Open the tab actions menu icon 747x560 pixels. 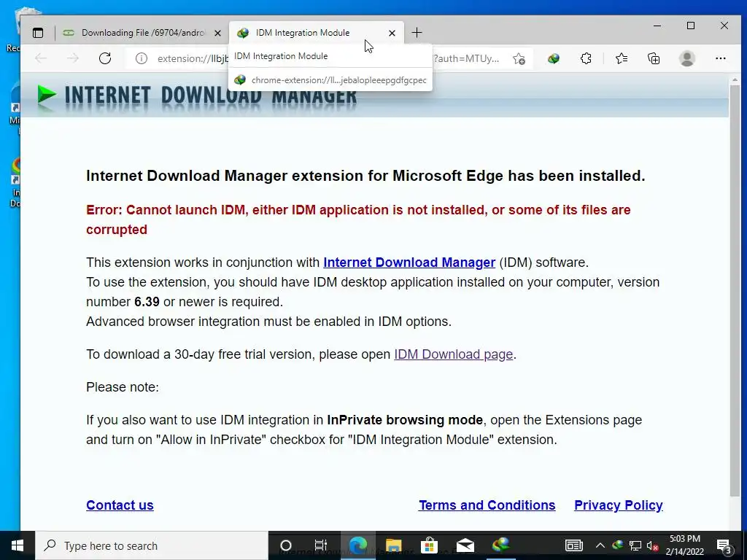38,33
